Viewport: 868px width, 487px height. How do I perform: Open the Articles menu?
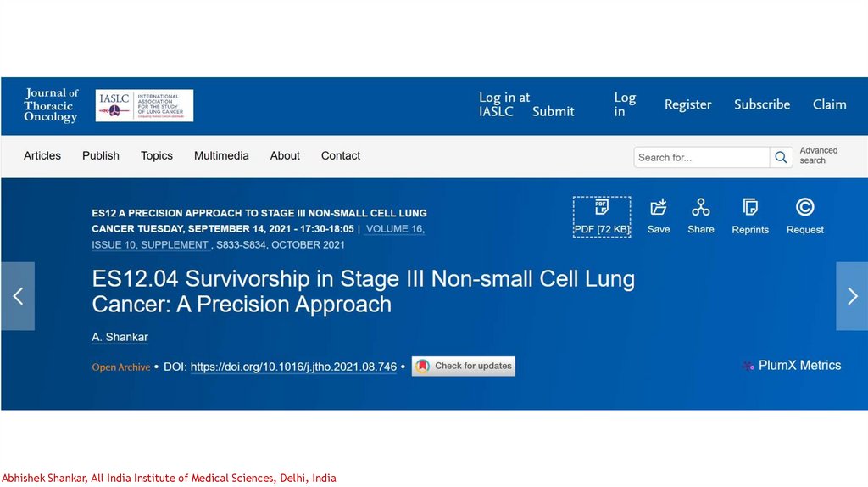[x=42, y=156]
